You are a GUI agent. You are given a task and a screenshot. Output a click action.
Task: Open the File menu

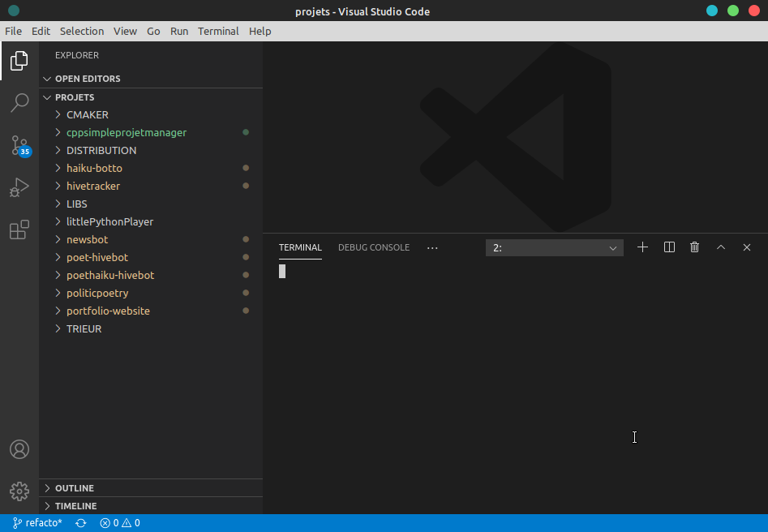13,32
